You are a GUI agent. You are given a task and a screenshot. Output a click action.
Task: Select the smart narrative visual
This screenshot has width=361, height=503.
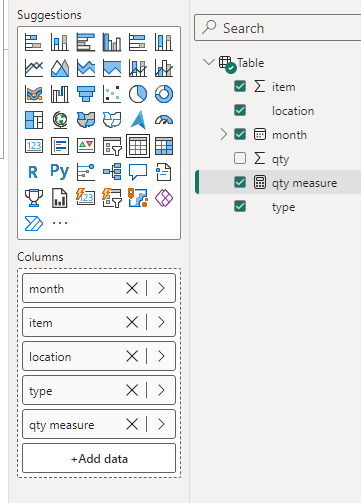coord(164,172)
